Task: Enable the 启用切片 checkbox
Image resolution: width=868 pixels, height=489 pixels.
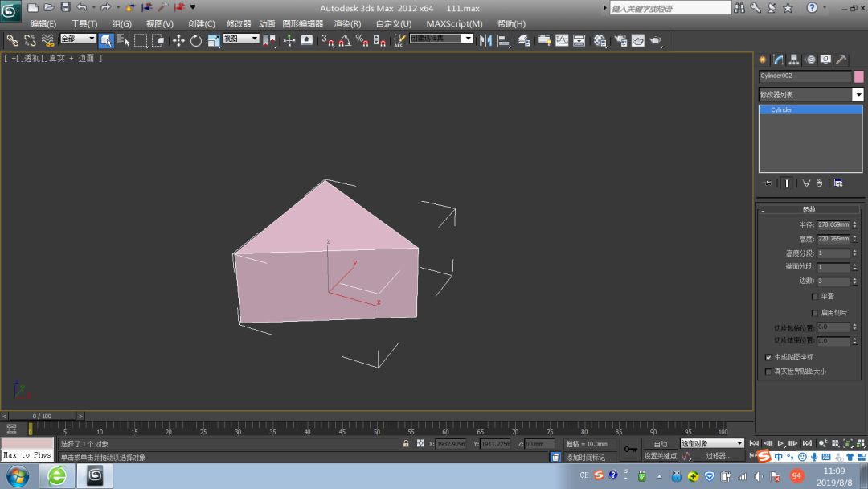Action: [815, 312]
